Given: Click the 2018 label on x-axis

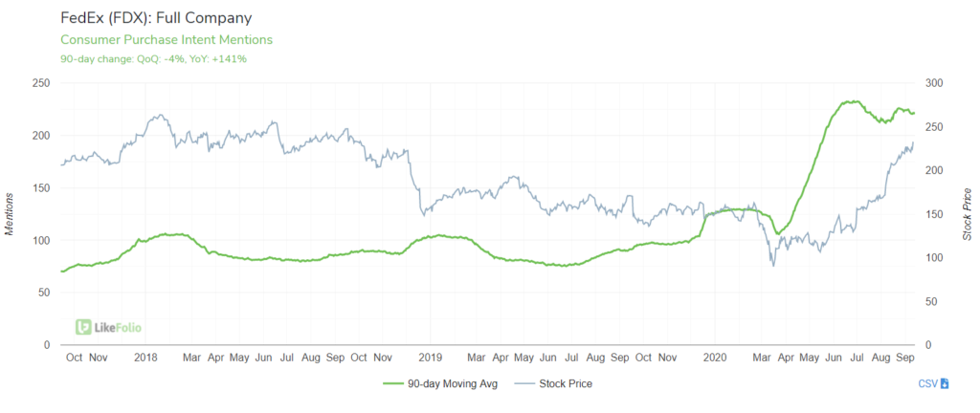Looking at the screenshot, I should click(x=145, y=358).
